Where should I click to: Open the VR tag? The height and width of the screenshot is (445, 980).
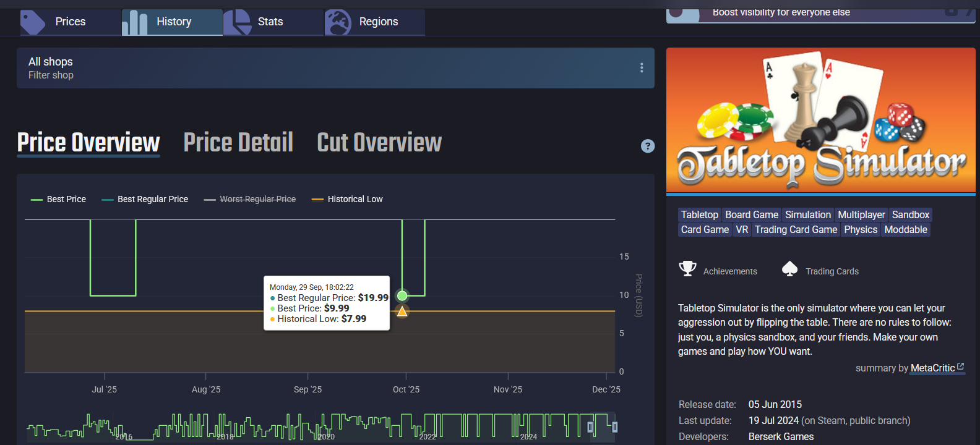742,229
